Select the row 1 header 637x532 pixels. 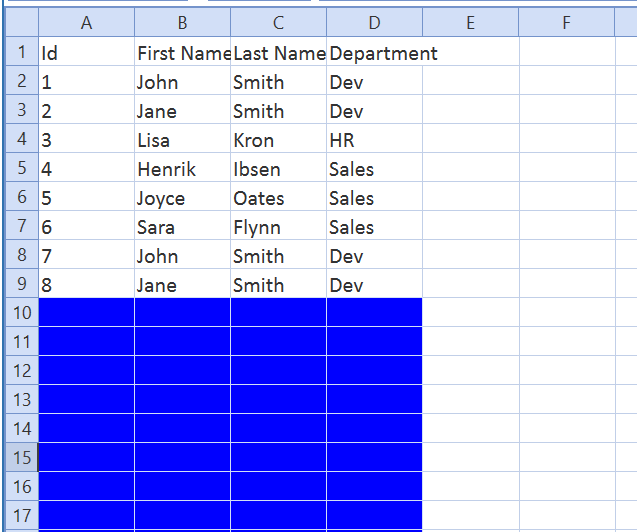click(20, 53)
